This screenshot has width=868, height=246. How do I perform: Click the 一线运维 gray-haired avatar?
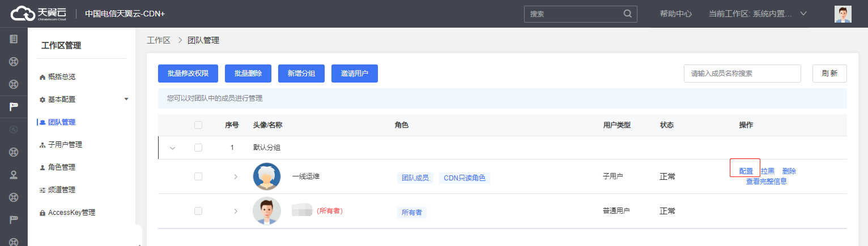266,176
